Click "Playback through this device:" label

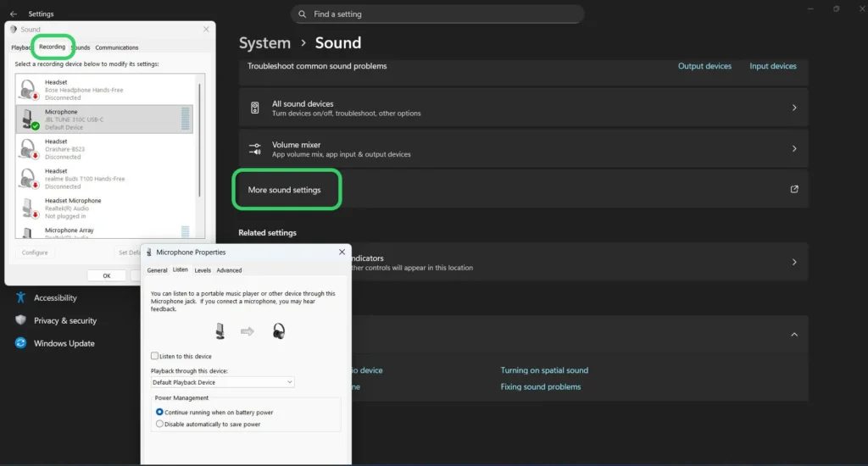tap(189, 371)
